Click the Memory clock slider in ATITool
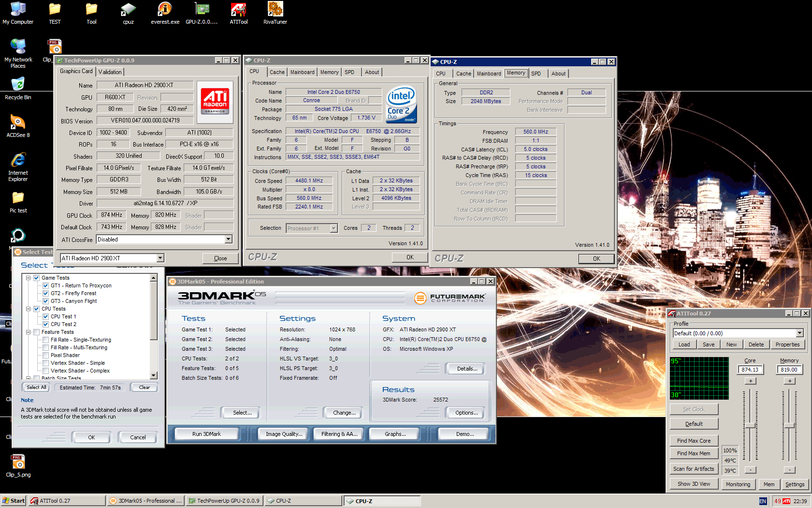 [x=789, y=425]
